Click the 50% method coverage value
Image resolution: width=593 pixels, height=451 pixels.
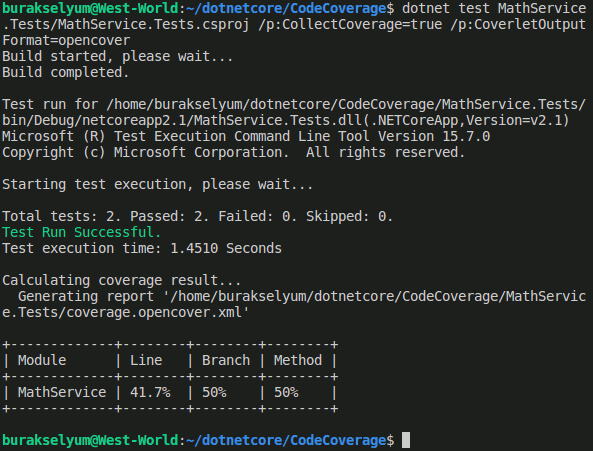pyautogui.click(x=286, y=392)
